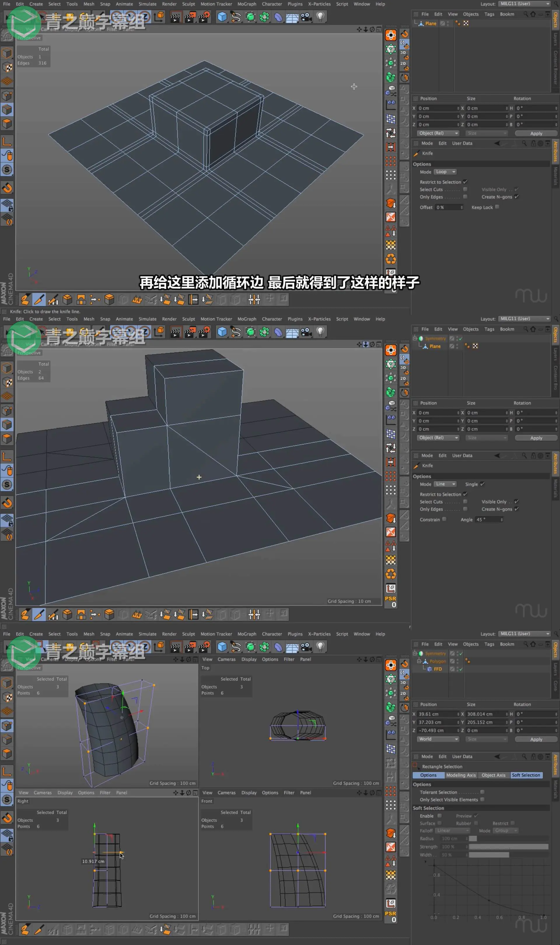This screenshot has width=560, height=945.
Task: Click the back arrow in bottom window Attributes
Action: click(x=497, y=756)
